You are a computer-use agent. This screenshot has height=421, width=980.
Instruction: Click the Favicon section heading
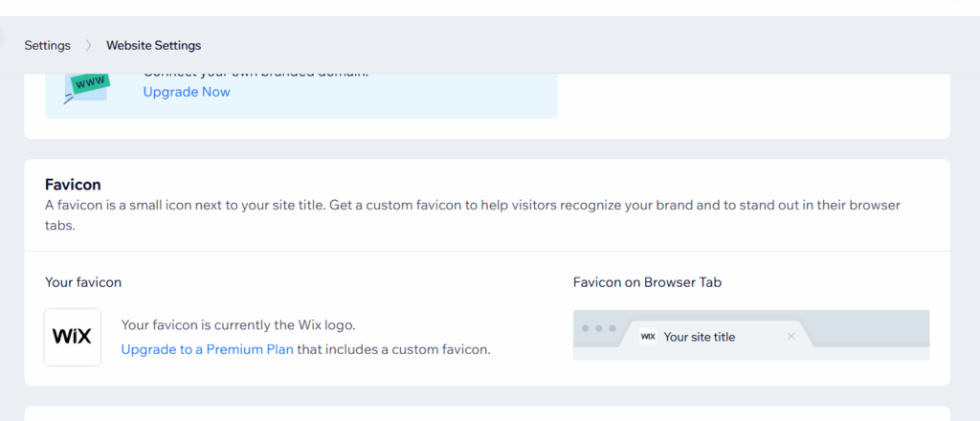coord(73,185)
